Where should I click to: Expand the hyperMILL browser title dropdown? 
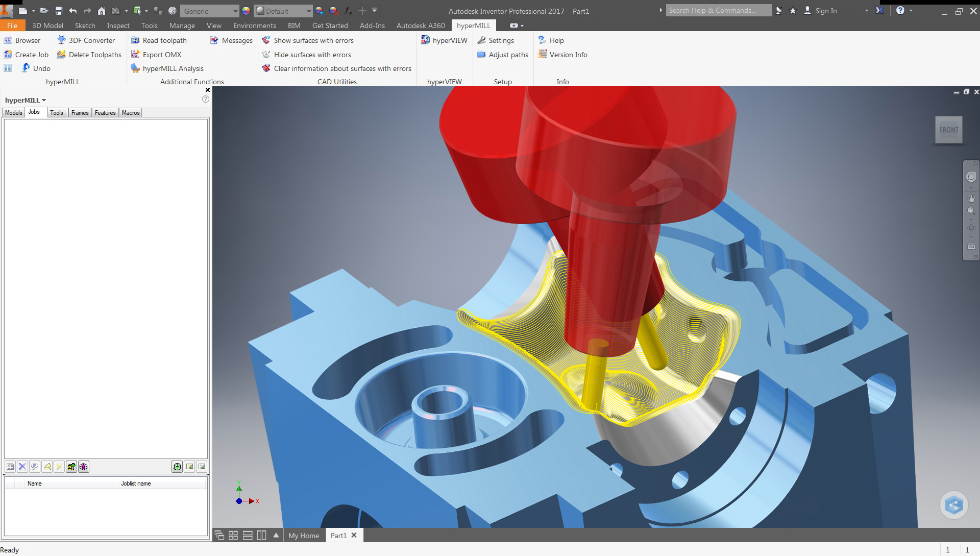(44, 100)
